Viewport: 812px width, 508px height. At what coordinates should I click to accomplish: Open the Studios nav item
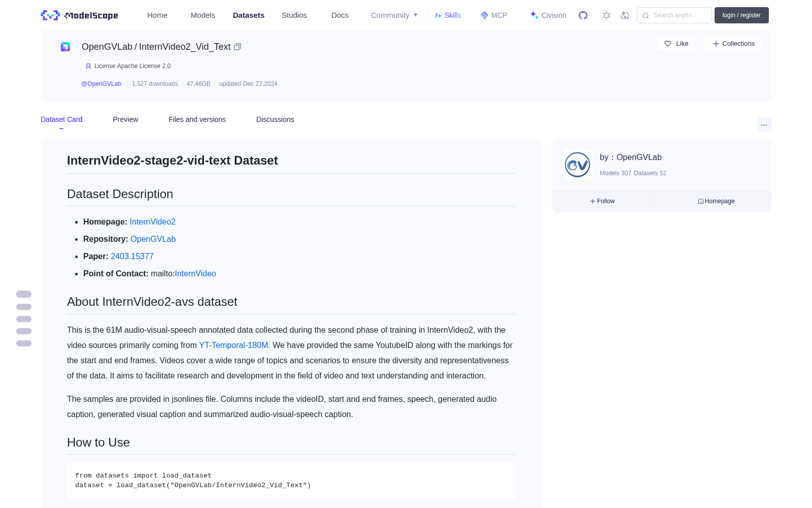(x=294, y=15)
